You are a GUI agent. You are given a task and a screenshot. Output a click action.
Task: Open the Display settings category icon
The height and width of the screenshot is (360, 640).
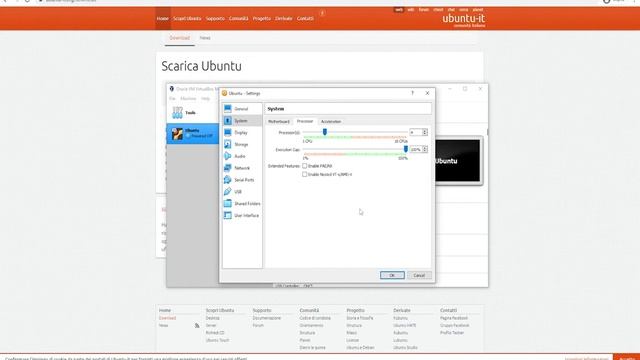tap(228, 132)
